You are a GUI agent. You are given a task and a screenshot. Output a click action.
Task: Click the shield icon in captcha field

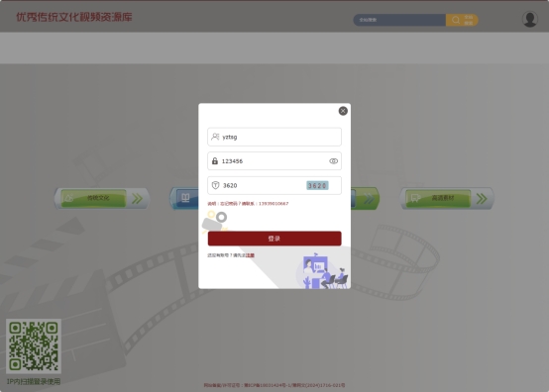click(215, 185)
